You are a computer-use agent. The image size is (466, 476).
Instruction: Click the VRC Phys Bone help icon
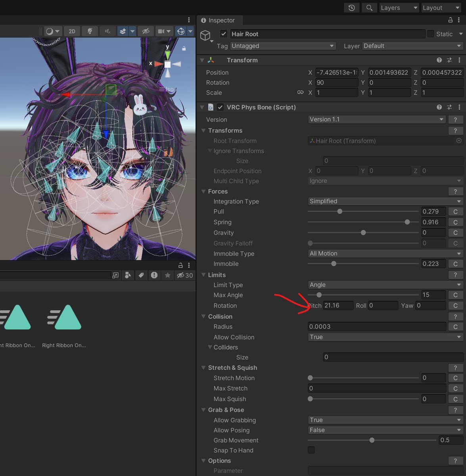(x=439, y=107)
